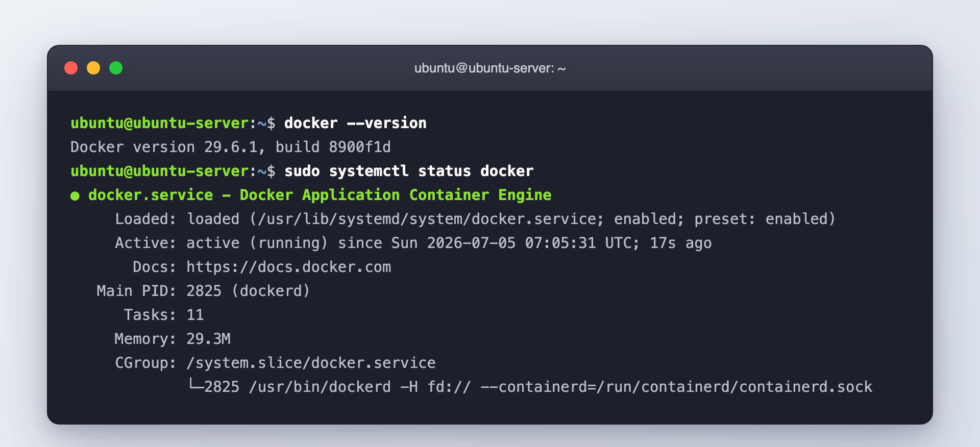
Task: Click the window title "ubuntu@ubuntu-server: ~"
Action: click(490, 68)
